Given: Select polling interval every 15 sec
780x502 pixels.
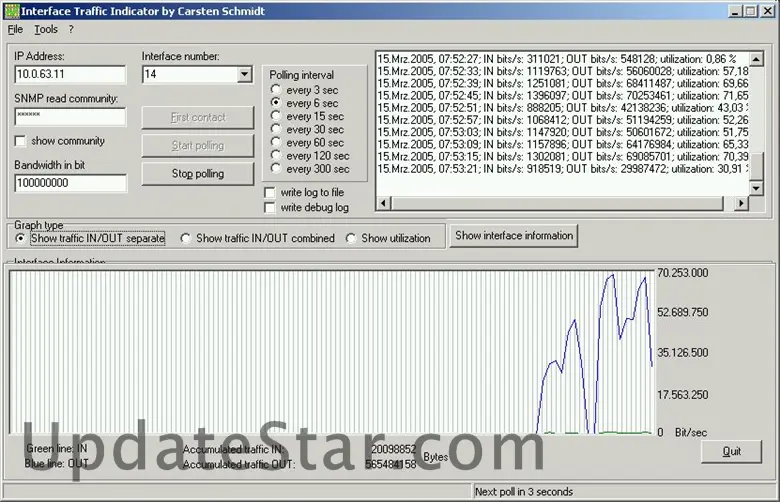Looking at the screenshot, I should click(x=276, y=116).
